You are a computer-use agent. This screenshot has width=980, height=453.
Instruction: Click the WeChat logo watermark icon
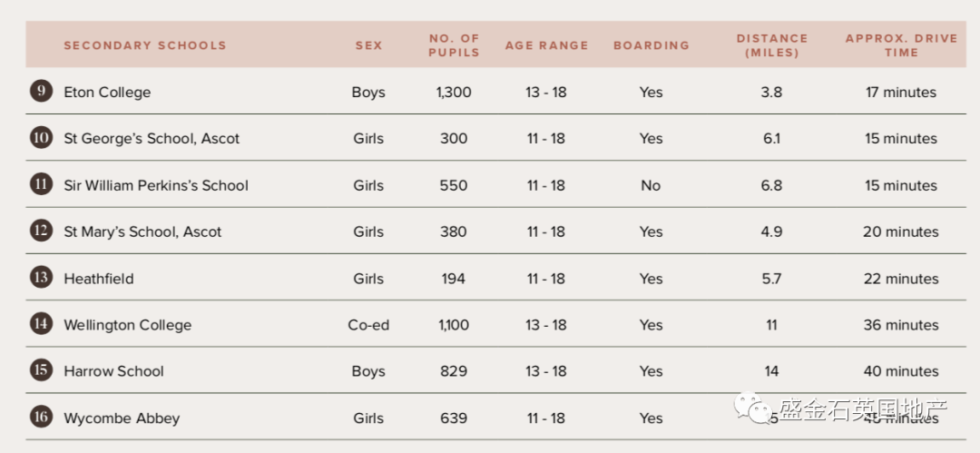pos(753,409)
